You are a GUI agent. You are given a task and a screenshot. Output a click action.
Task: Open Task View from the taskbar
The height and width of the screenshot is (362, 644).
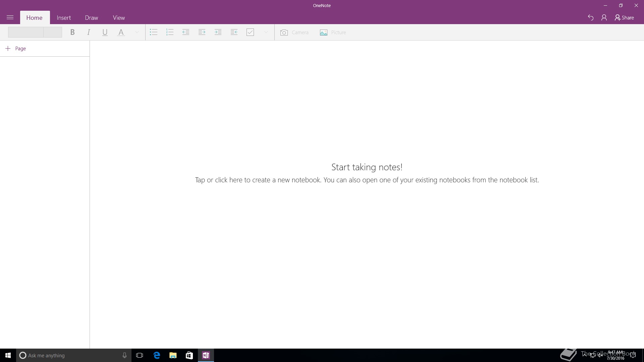point(140,355)
